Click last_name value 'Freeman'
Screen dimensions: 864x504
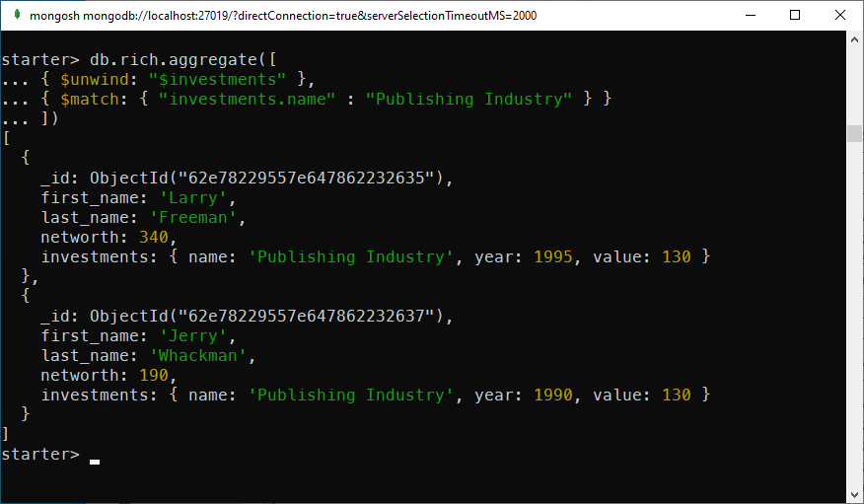tap(193, 218)
